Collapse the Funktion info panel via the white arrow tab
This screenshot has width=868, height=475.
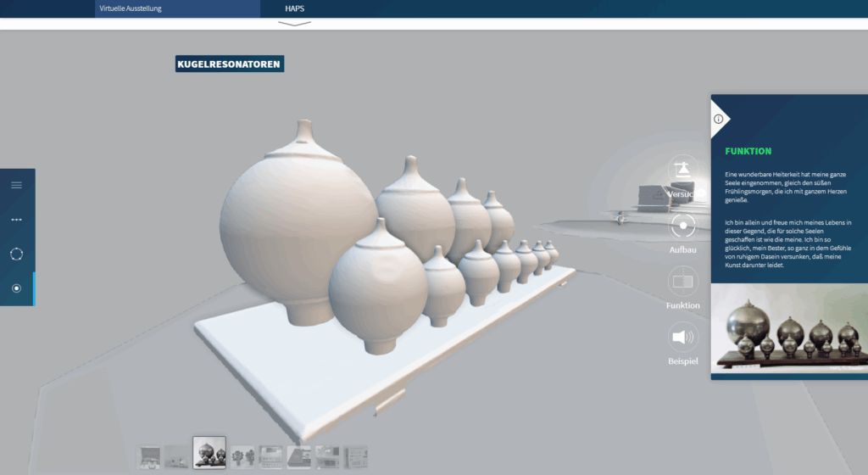click(720, 119)
